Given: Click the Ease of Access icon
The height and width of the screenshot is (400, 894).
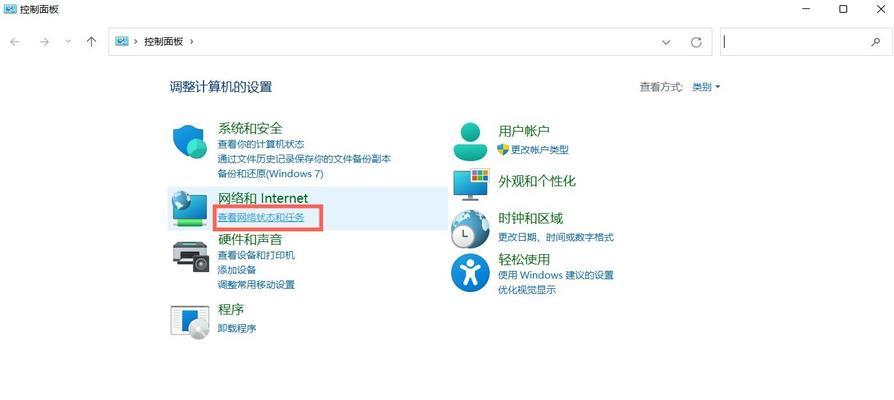Looking at the screenshot, I should point(470,273).
